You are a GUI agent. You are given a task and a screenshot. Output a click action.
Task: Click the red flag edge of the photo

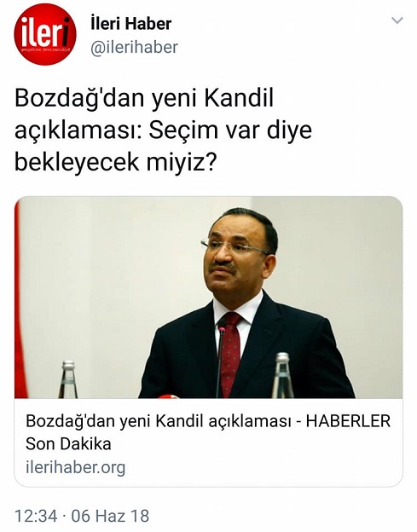(x=20, y=300)
